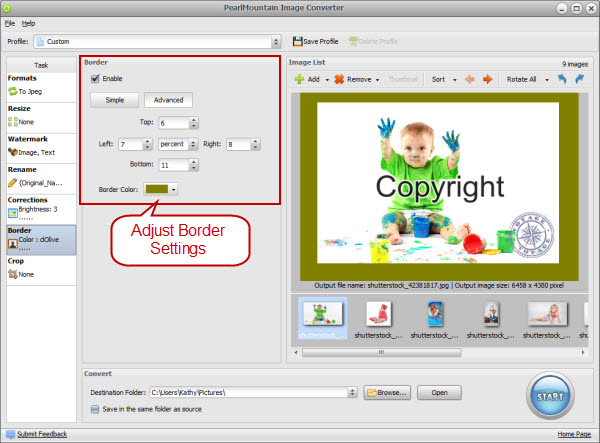600x443 pixels.
Task: Click the Save Profile icon
Action: (298, 42)
